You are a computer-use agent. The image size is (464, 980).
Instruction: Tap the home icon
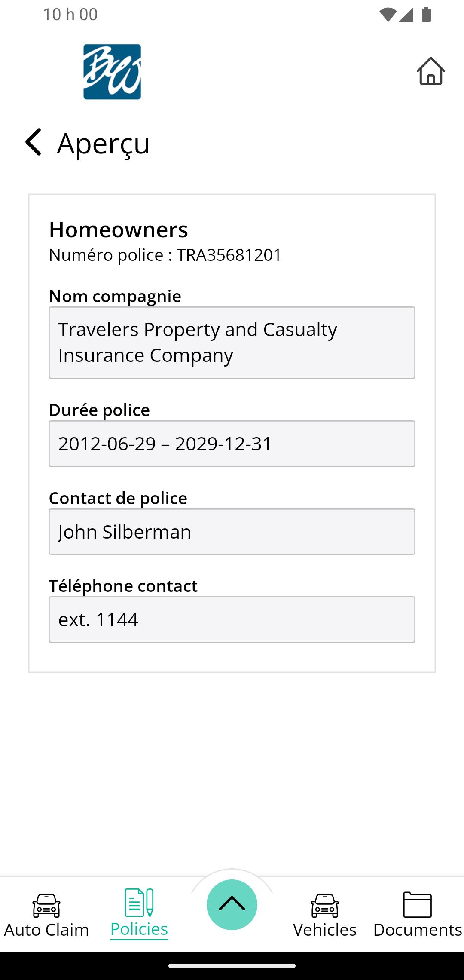coord(430,71)
